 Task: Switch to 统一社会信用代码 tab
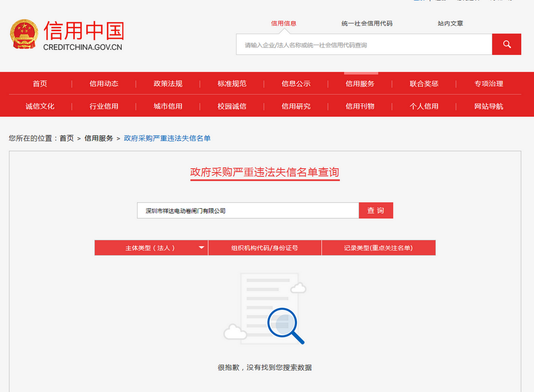coord(367,23)
